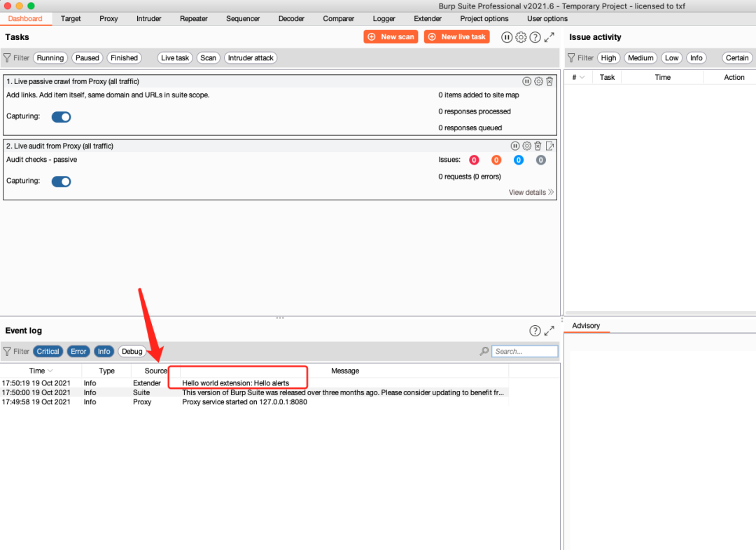Image resolution: width=756 pixels, height=550 pixels.
Task: Click panel divider handle above Event log
Action: pyautogui.click(x=280, y=318)
